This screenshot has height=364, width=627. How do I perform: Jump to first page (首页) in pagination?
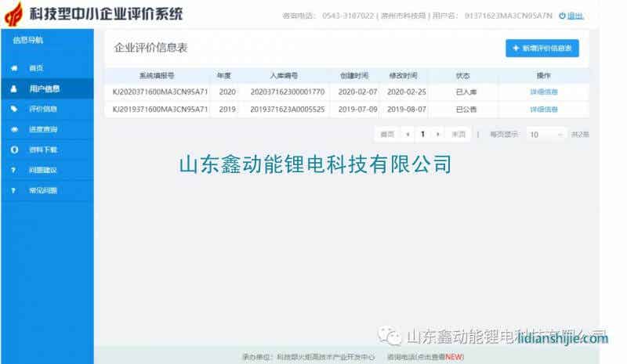387,135
